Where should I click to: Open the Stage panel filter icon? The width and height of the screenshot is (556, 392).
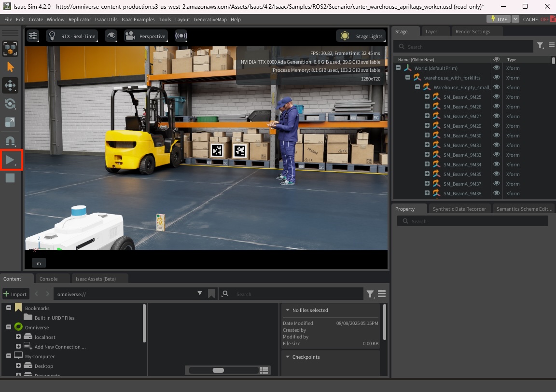pyautogui.click(x=540, y=46)
